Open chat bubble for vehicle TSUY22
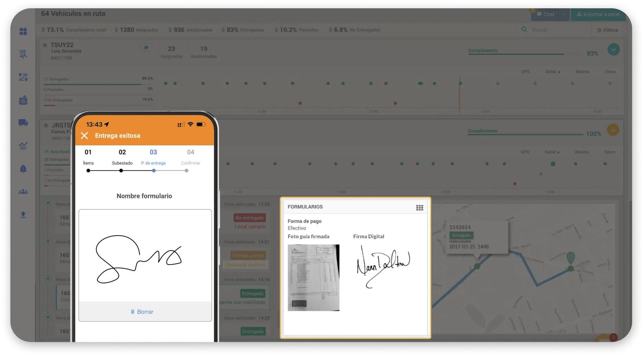Image resolution: width=644 pixels, height=356 pixels. pyautogui.click(x=146, y=47)
